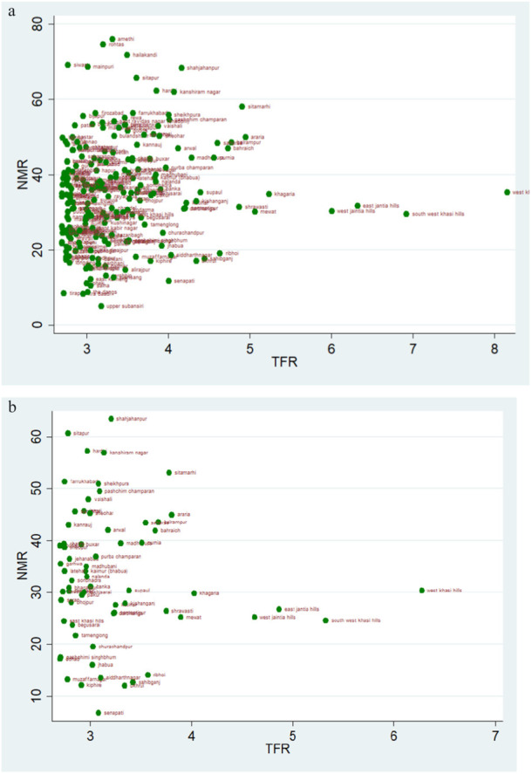Click the amethi data point in panel a

[113, 39]
